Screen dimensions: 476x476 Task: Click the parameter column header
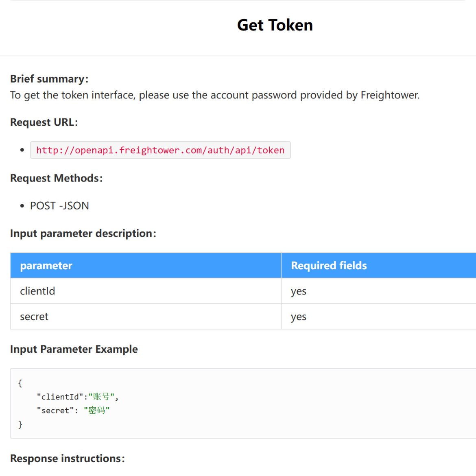pos(46,266)
